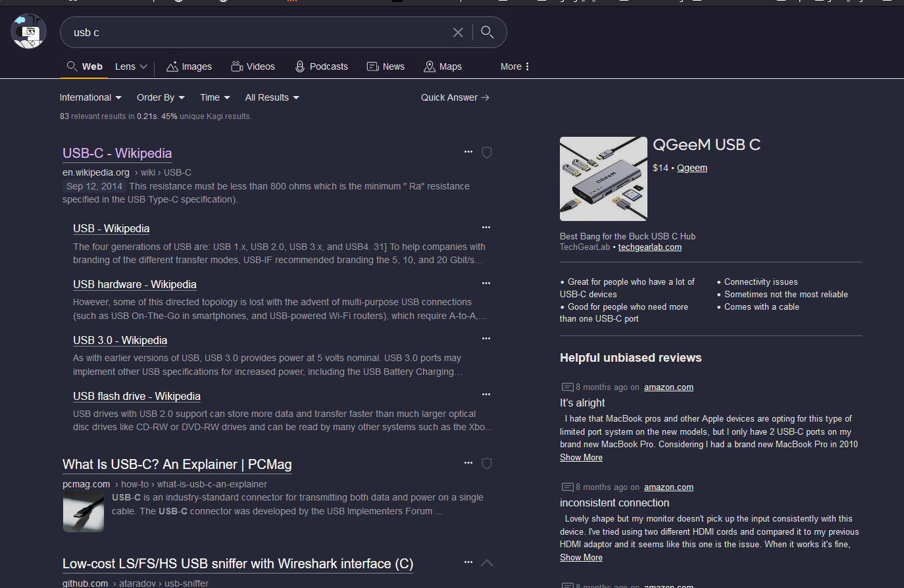Open the three-dot menu for USB-C Wikipedia result
Image resolution: width=904 pixels, height=588 pixels.
point(468,152)
